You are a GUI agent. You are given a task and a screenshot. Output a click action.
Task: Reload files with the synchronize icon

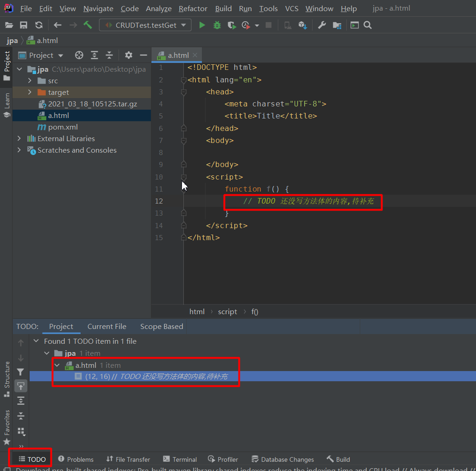click(x=39, y=25)
